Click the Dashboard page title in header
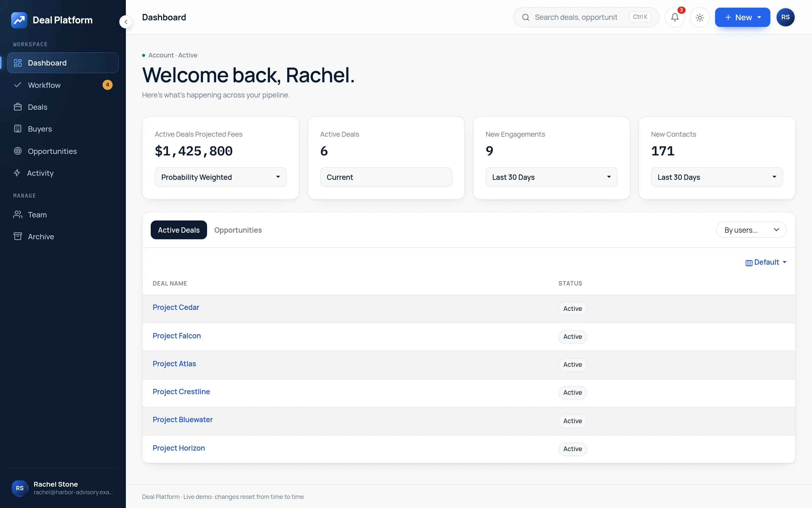The image size is (812, 508). pyautogui.click(x=164, y=18)
